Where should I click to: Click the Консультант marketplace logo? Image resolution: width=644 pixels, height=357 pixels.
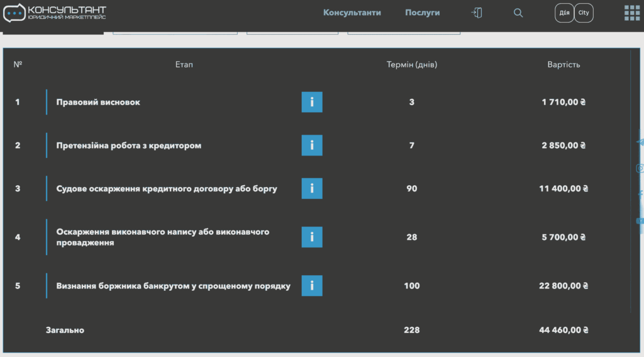coord(55,13)
